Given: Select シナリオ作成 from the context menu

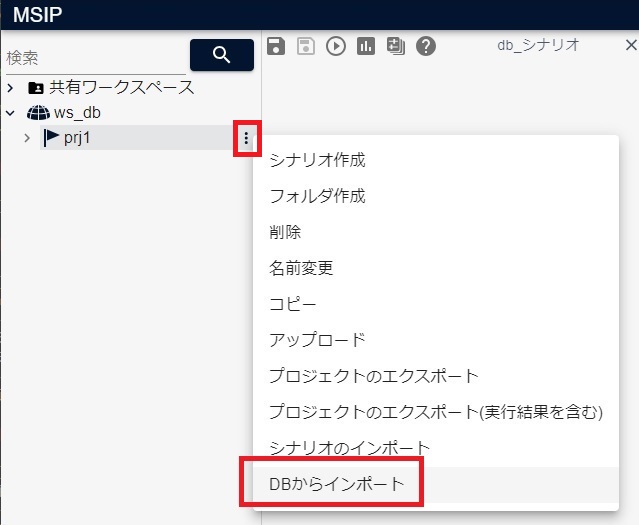Looking at the screenshot, I should point(317,160).
